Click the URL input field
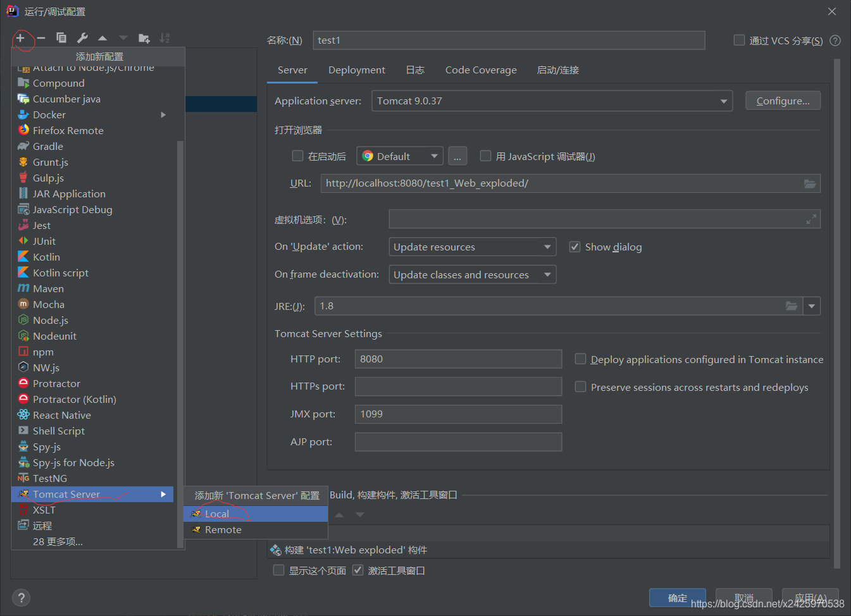The image size is (851, 616). click(571, 183)
